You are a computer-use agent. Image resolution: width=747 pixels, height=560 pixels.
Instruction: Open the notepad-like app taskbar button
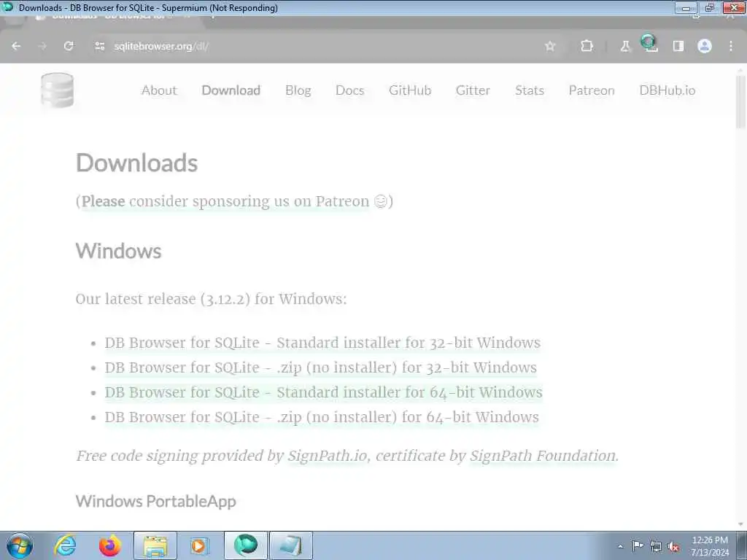pos(291,545)
